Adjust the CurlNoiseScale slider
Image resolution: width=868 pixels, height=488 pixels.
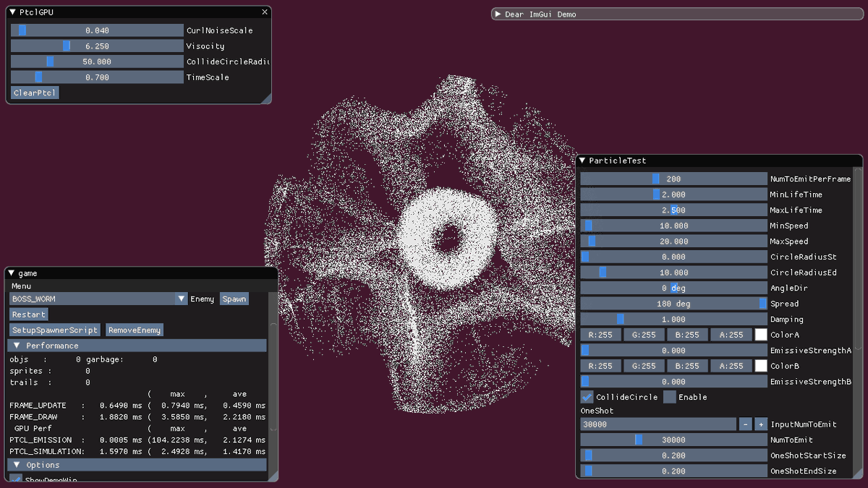(x=97, y=30)
